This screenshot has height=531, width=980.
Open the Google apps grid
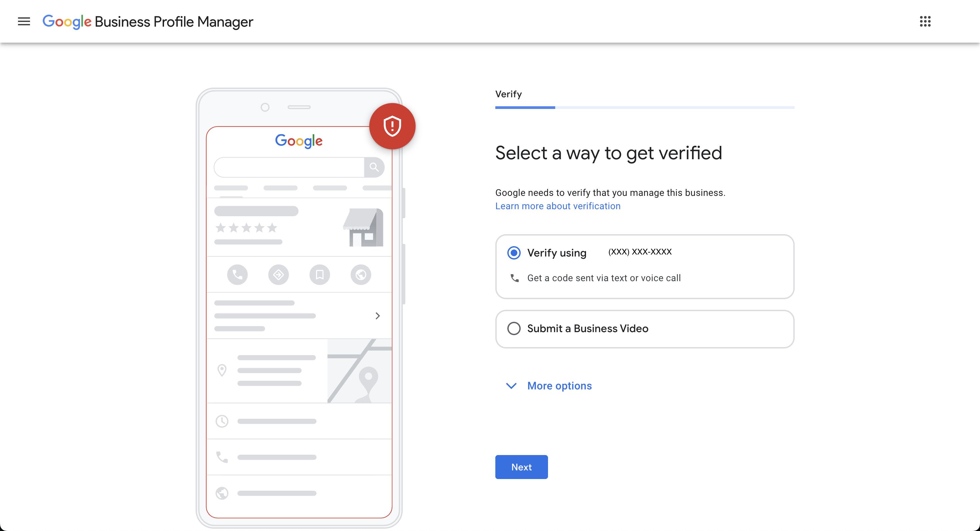[x=925, y=22]
